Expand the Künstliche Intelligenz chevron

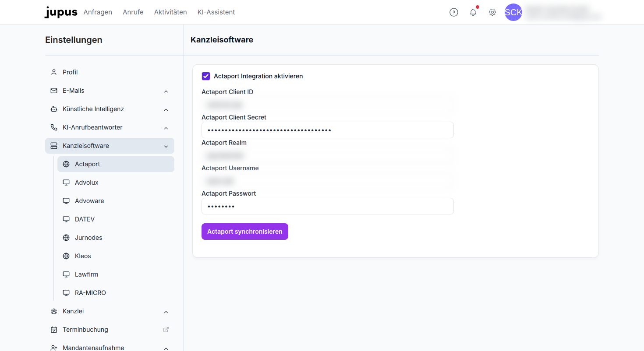166,109
